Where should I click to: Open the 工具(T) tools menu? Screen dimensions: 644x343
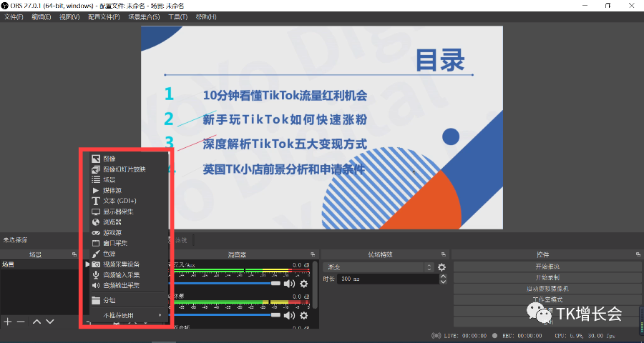(x=178, y=17)
